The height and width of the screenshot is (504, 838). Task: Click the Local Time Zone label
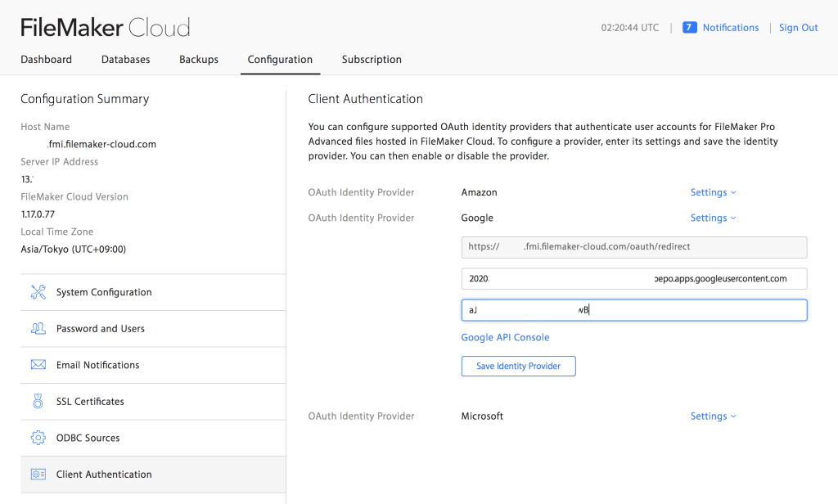(x=56, y=232)
